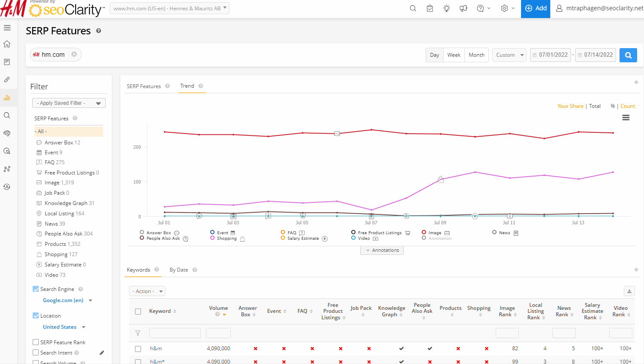Enable the SERP Feature Rank checkbox

(36, 342)
